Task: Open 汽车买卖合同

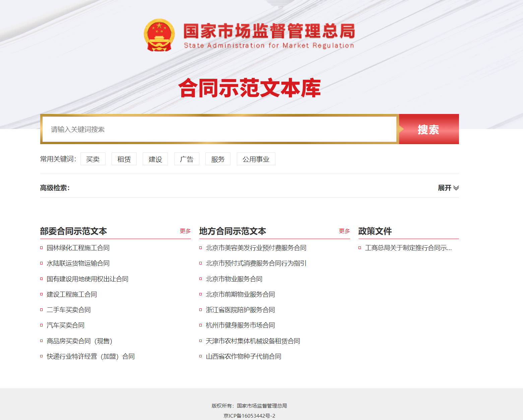Action: [x=66, y=325]
